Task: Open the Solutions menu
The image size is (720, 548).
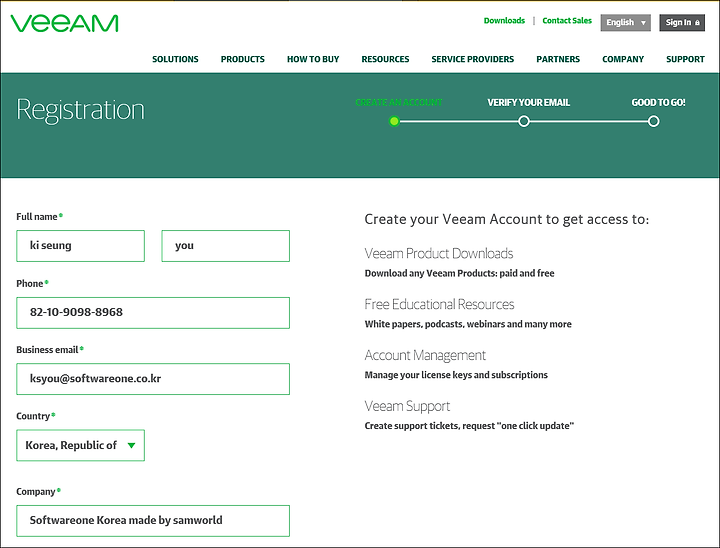Action: (x=175, y=59)
